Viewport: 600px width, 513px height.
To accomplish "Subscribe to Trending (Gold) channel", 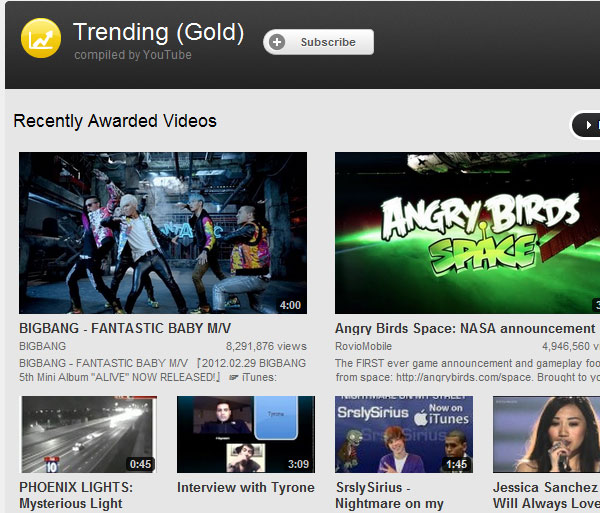I will 318,42.
